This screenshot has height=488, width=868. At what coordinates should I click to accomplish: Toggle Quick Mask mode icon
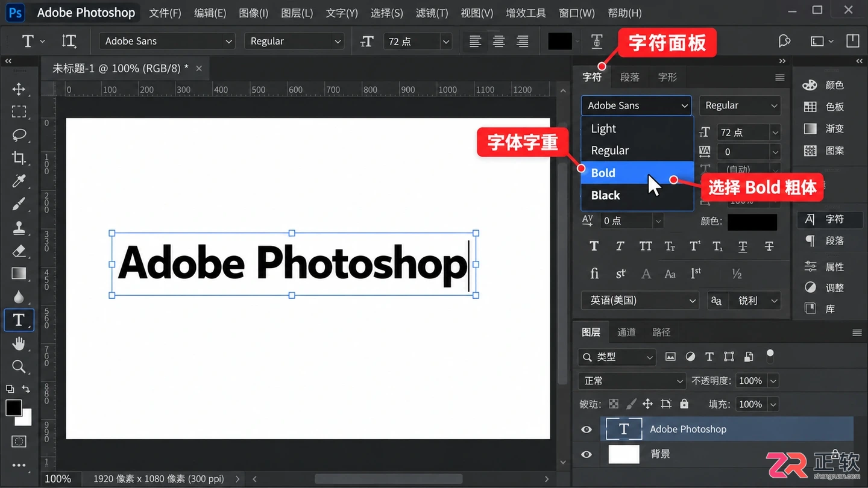click(x=19, y=442)
